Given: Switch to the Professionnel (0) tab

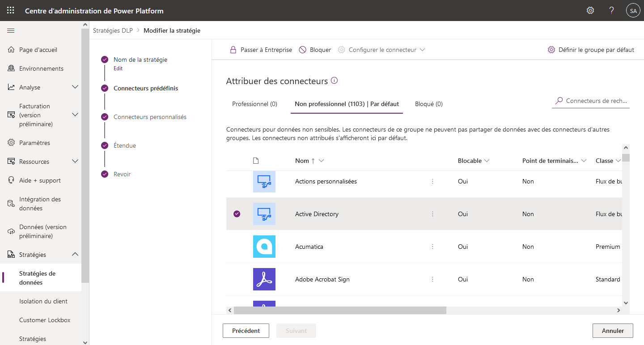Looking at the screenshot, I should pyautogui.click(x=255, y=104).
